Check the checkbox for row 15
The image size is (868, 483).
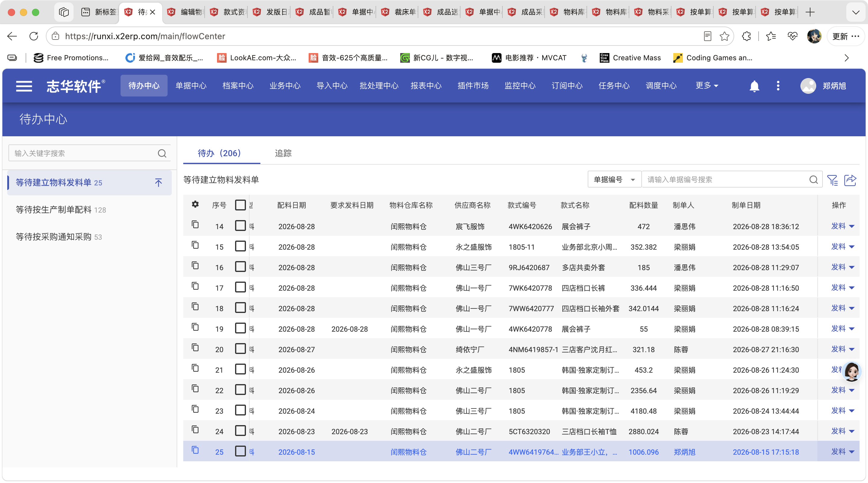pos(240,246)
